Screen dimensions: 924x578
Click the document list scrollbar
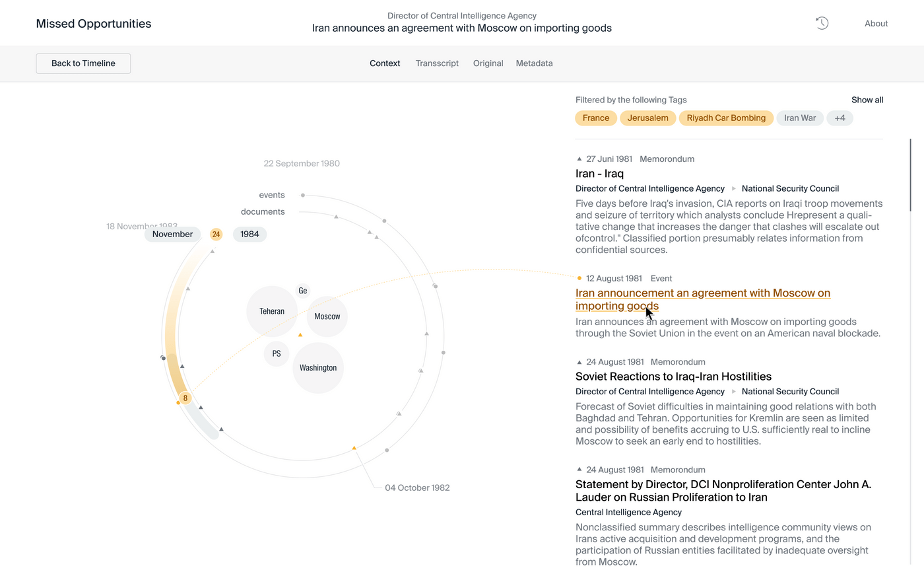tap(910, 175)
